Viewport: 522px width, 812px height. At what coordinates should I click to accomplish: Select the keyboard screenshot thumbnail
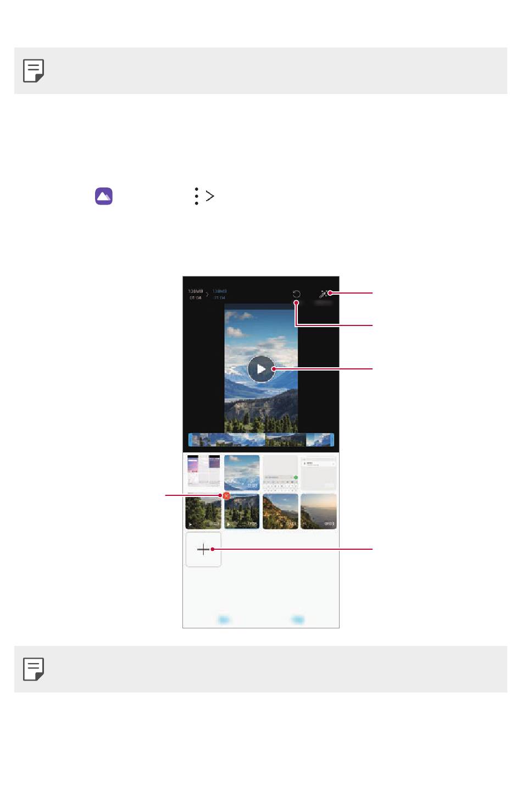[x=280, y=472]
